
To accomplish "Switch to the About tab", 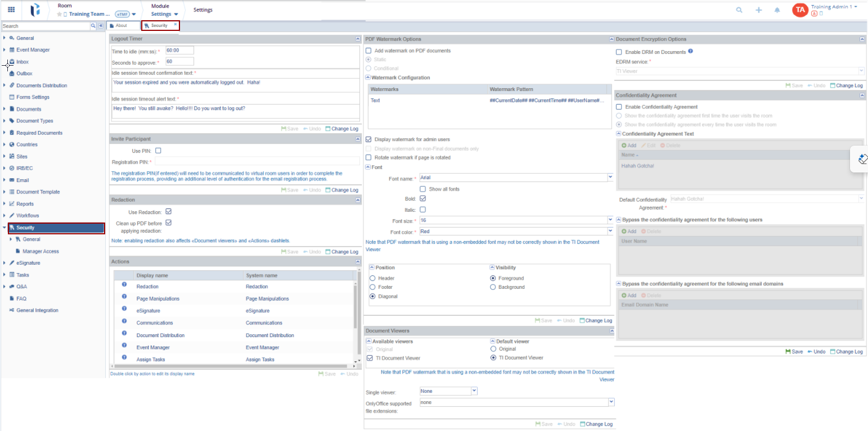I will [122, 26].
